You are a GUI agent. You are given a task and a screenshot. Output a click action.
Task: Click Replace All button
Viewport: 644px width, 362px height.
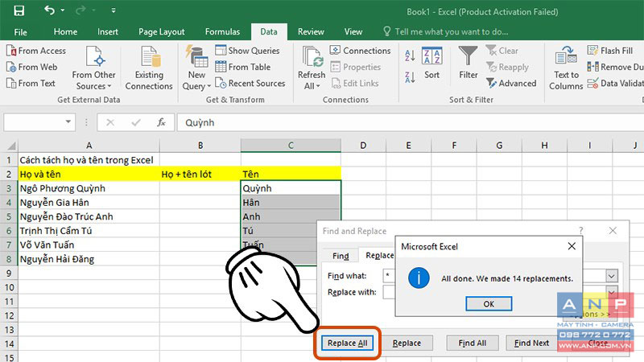click(x=348, y=343)
